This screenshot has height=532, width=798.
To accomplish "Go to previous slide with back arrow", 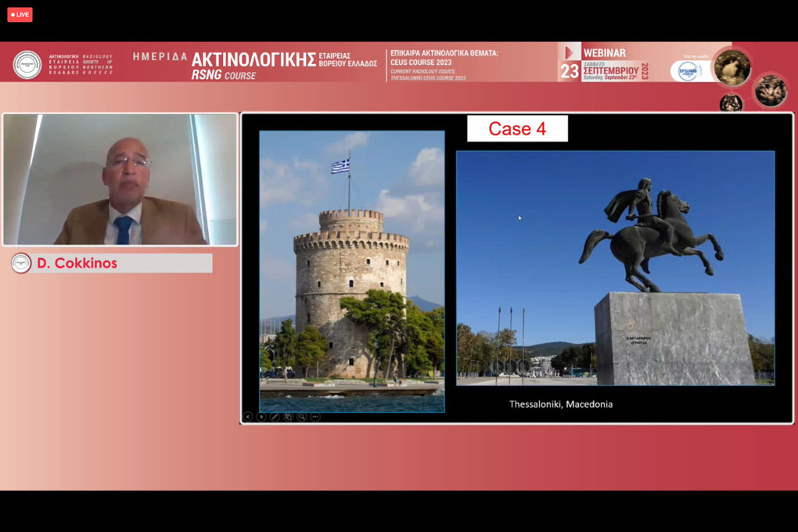I will 248,417.
